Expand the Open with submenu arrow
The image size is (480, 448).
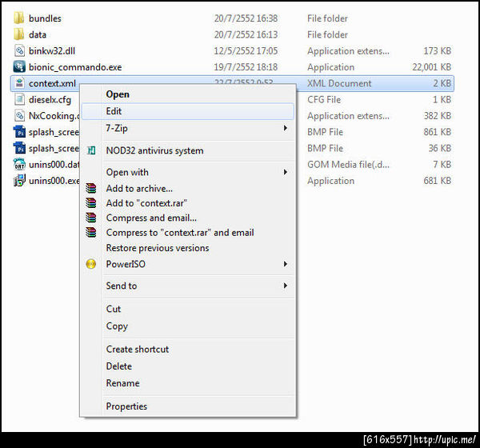[286, 172]
